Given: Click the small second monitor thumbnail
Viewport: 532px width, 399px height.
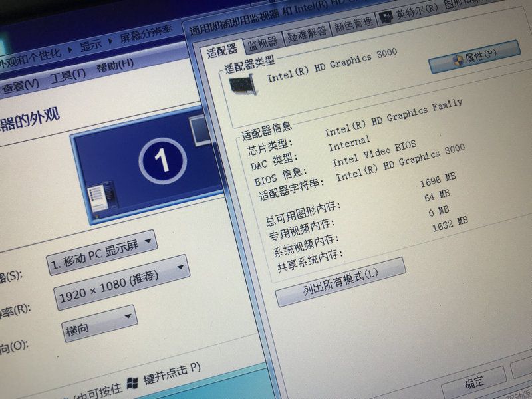Looking at the screenshot, I should click(201, 130).
